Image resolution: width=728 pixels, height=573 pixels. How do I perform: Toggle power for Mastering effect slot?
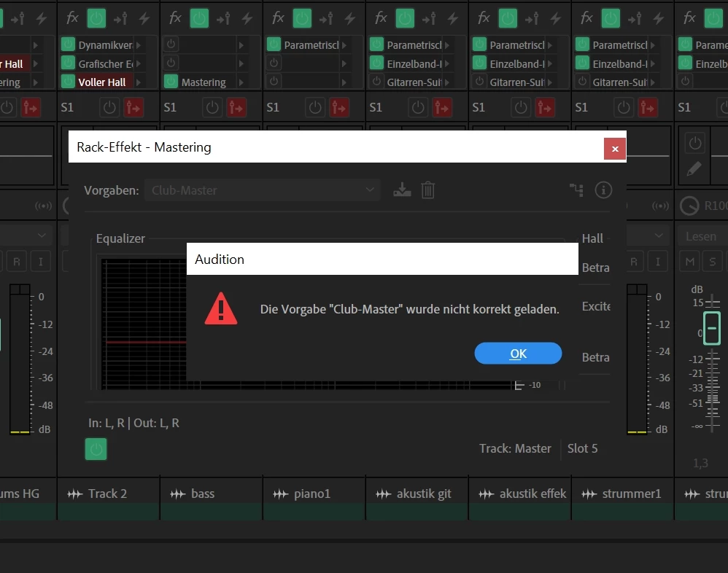coord(171,82)
